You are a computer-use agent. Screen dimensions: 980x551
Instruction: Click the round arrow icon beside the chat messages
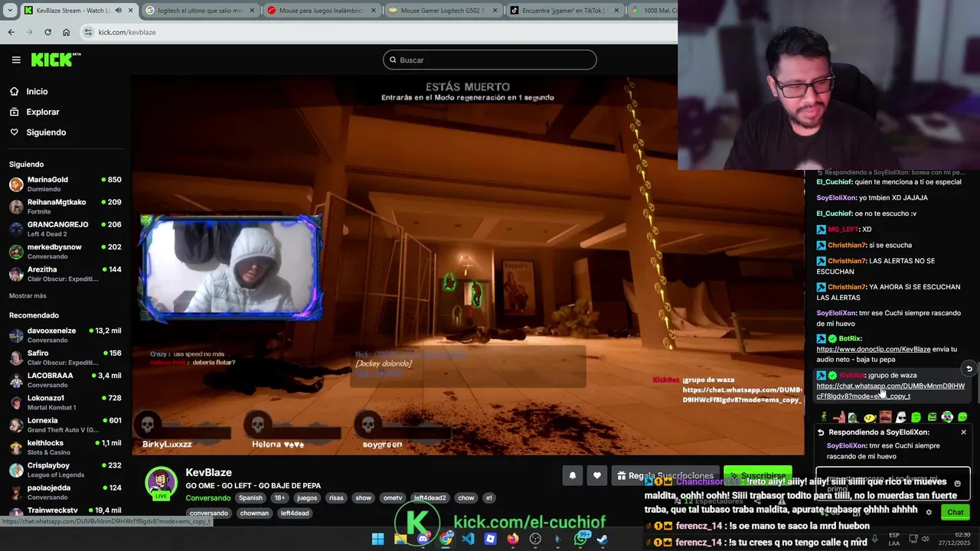969,369
